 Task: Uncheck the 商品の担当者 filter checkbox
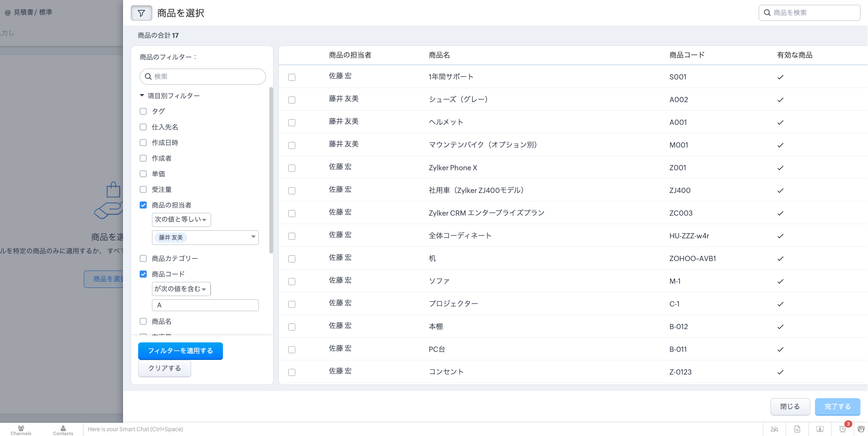143,205
